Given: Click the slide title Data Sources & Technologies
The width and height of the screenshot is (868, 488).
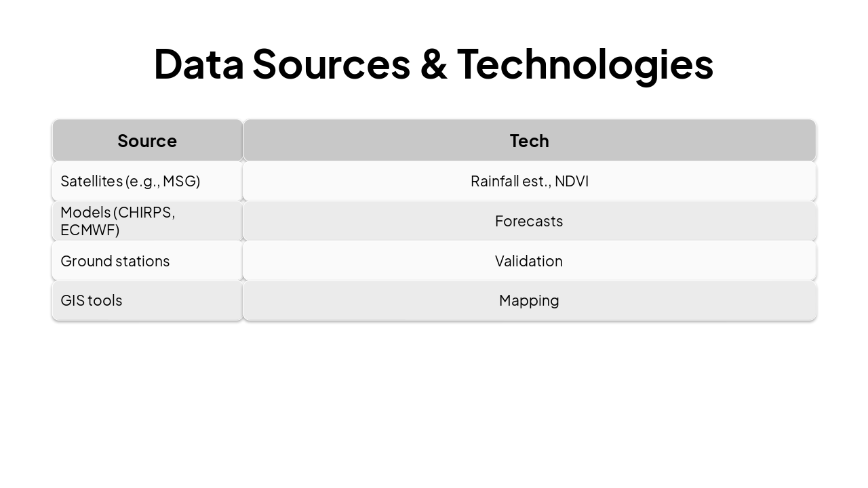Looking at the screenshot, I should pos(433,64).
